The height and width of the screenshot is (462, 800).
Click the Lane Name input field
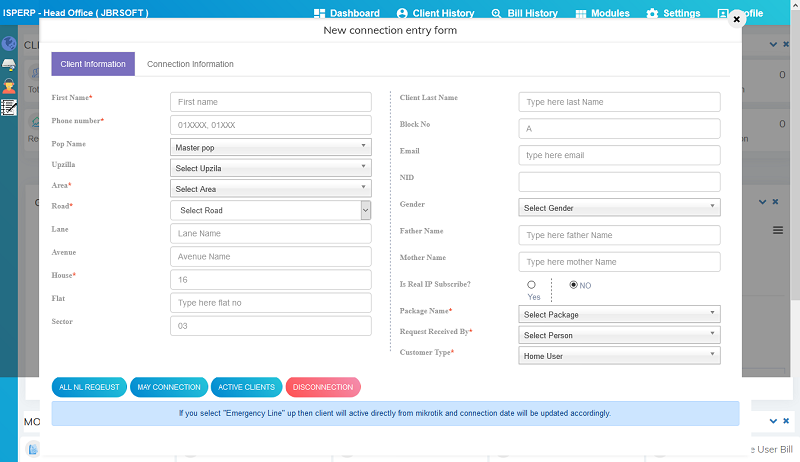[x=270, y=234]
